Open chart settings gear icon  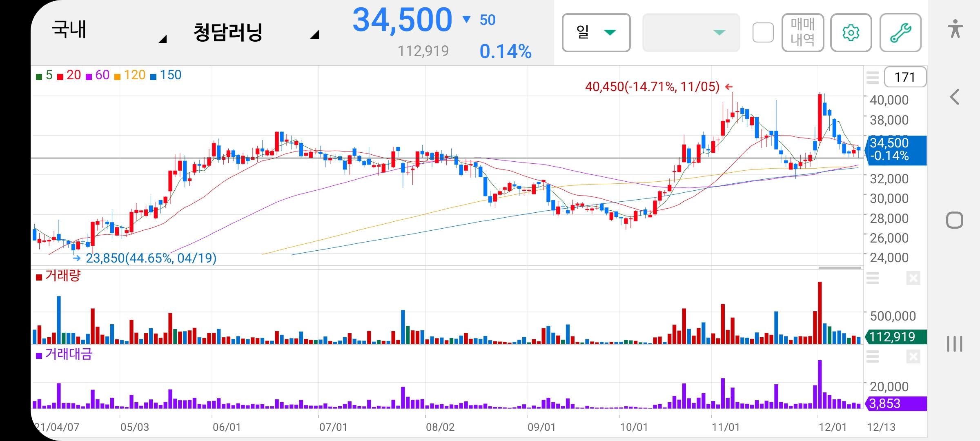point(851,33)
